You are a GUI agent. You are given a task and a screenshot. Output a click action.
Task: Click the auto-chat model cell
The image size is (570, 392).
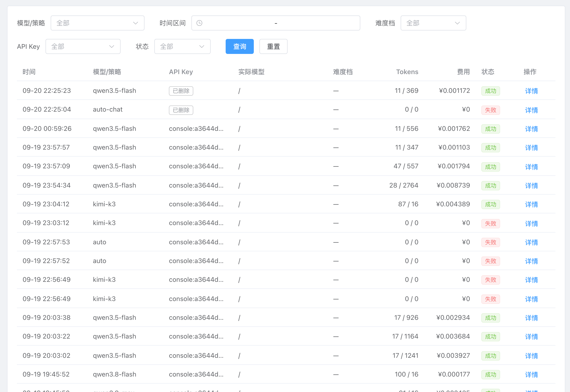click(x=108, y=109)
